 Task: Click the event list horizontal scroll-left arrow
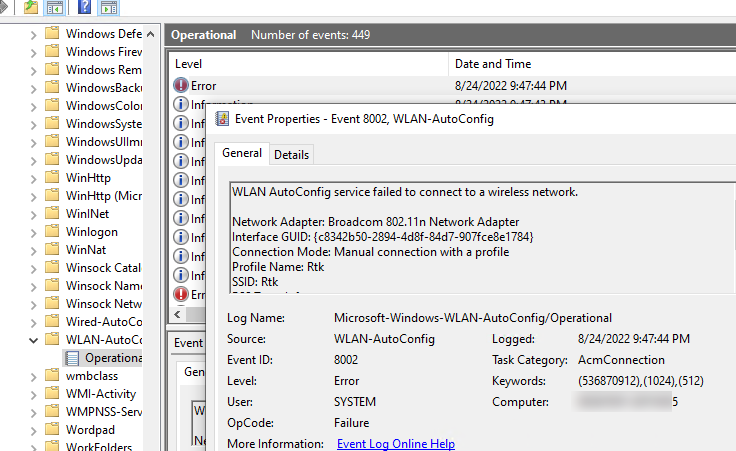[177, 314]
